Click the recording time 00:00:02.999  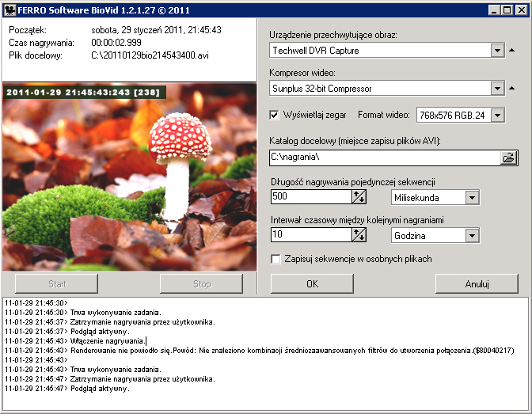pos(116,43)
